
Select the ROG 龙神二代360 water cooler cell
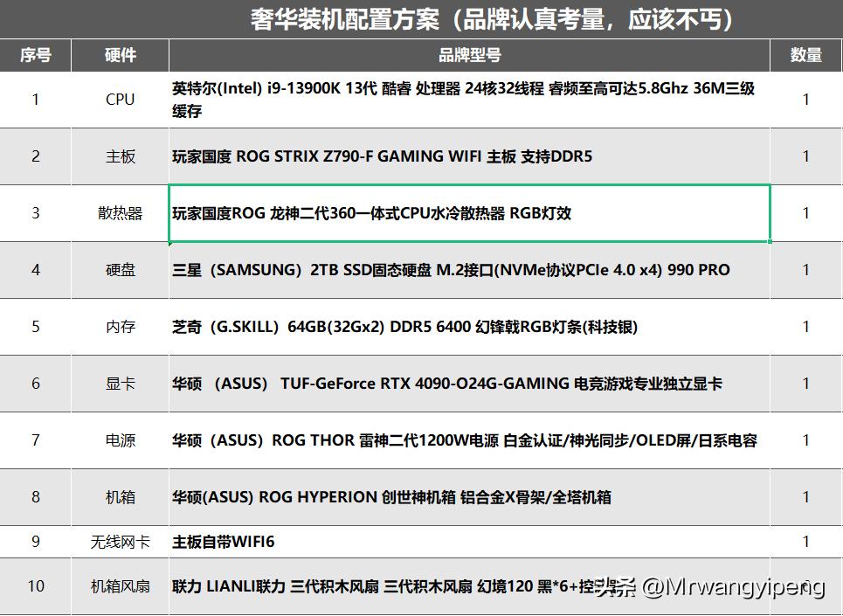tap(469, 213)
